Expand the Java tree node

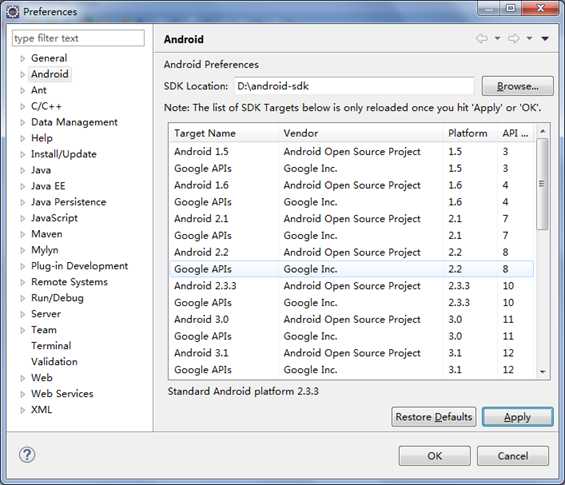[x=23, y=170]
